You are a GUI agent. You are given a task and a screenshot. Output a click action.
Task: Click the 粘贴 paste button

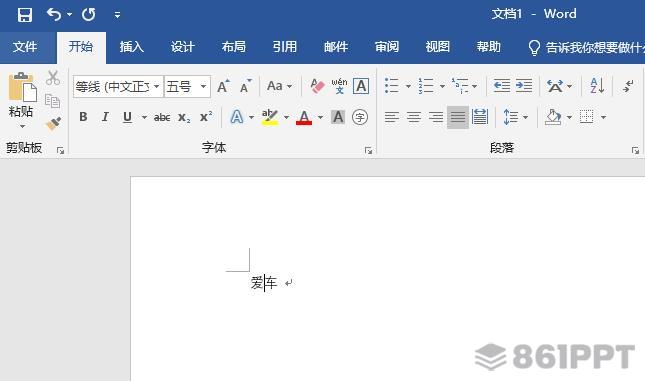(x=21, y=101)
